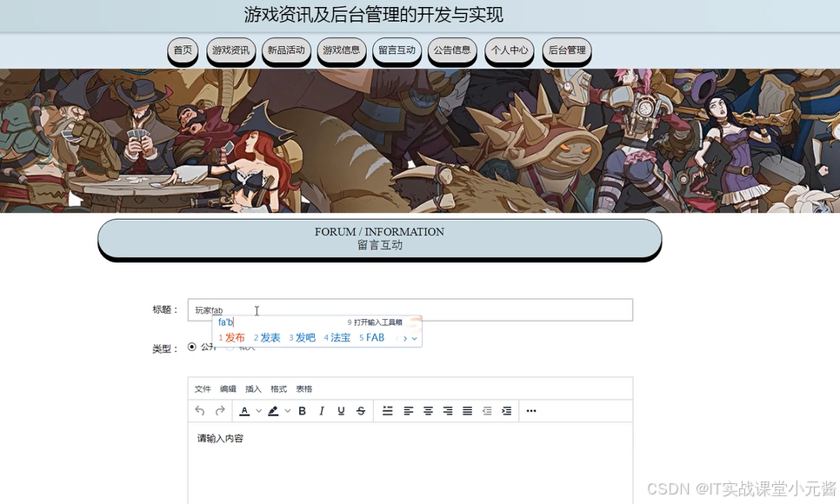840x504 pixels.
Task: Align text center
Action: click(428, 411)
